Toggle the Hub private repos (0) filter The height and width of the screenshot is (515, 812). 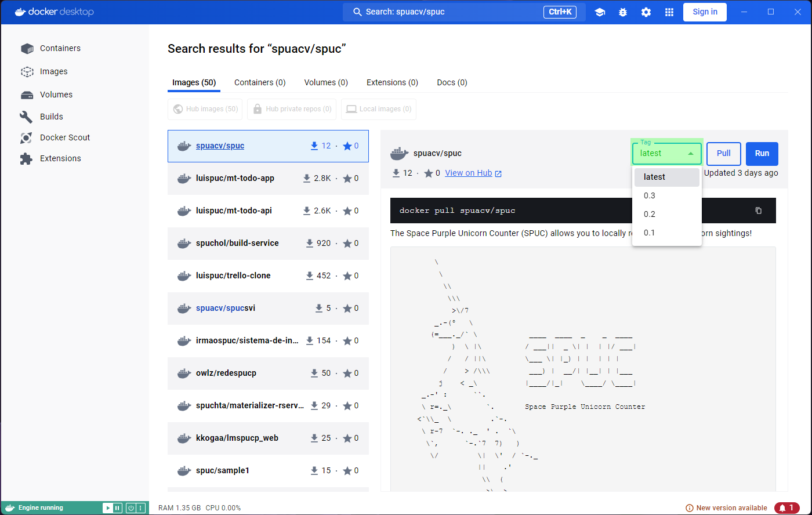pos(292,109)
